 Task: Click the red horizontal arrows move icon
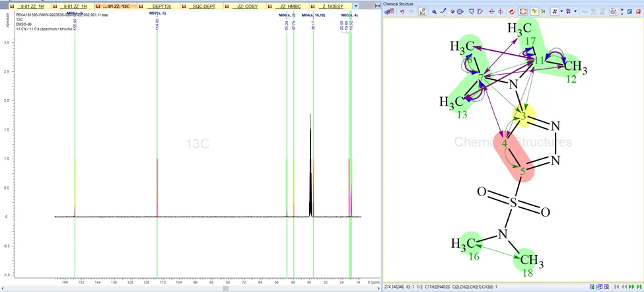[x=491, y=11]
